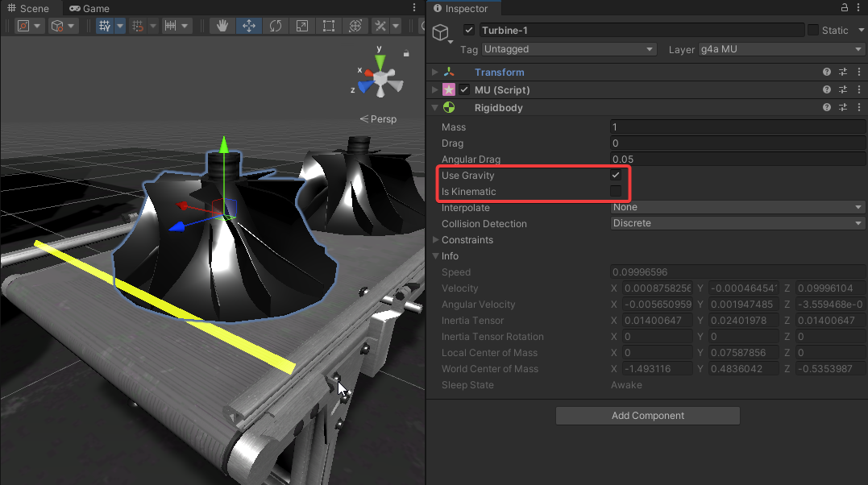The height and width of the screenshot is (485, 868).
Task: Enable the Is Kinematic checkbox
Action: click(x=616, y=192)
